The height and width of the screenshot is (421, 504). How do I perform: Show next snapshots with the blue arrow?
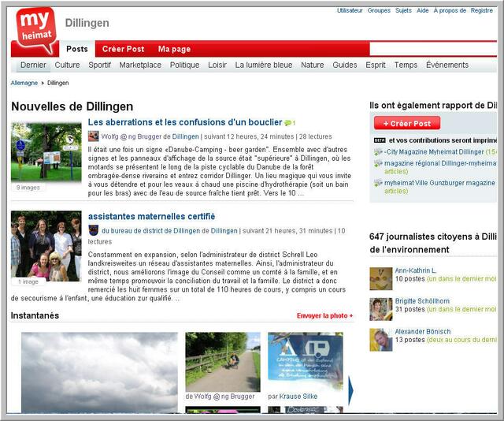tap(350, 391)
